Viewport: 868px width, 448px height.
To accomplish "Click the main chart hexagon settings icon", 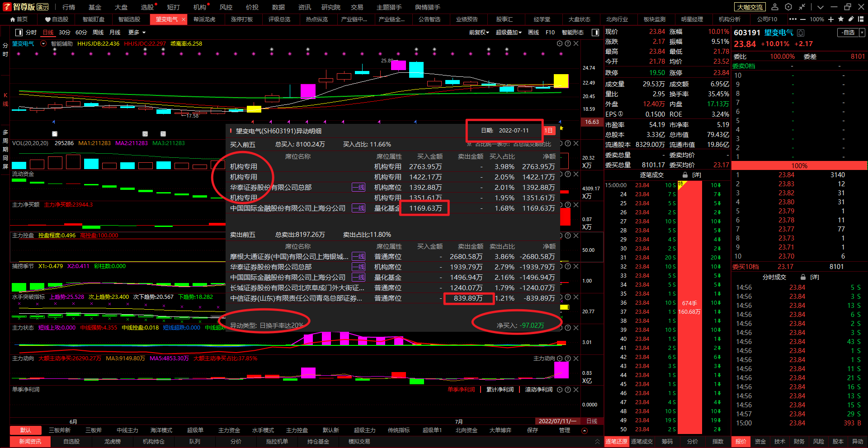I will 560,43.
